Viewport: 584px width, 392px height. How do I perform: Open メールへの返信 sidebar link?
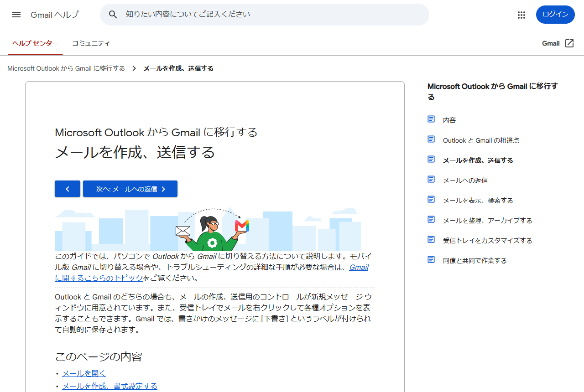point(465,181)
